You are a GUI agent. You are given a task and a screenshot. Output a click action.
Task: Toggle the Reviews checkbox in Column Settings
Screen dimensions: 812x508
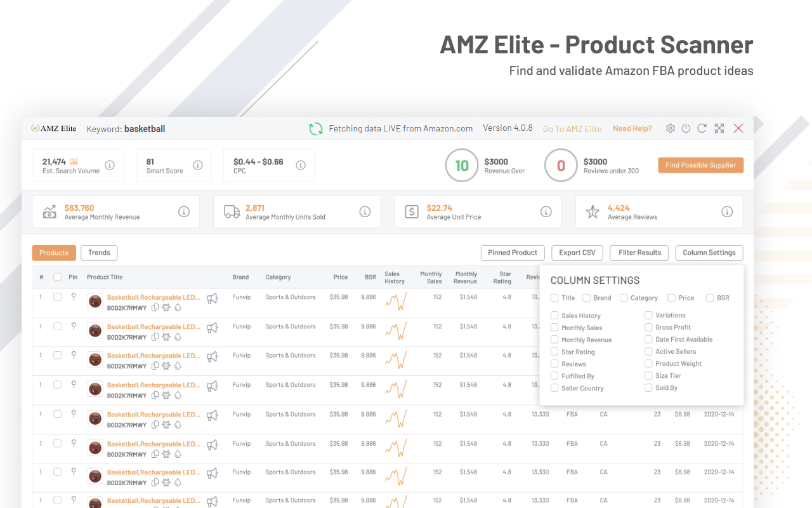[554, 364]
